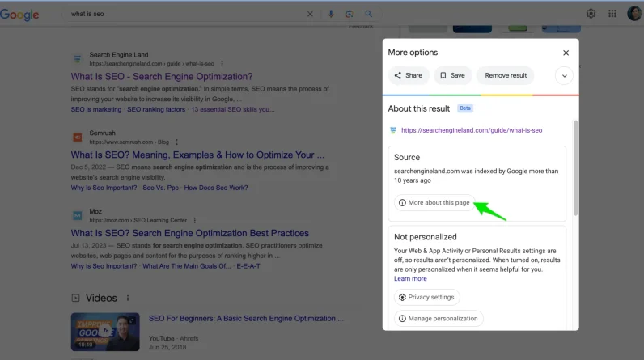The width and height of the screenshot is (644, 360).
Task: Save this result
Action: coord(452,75)
